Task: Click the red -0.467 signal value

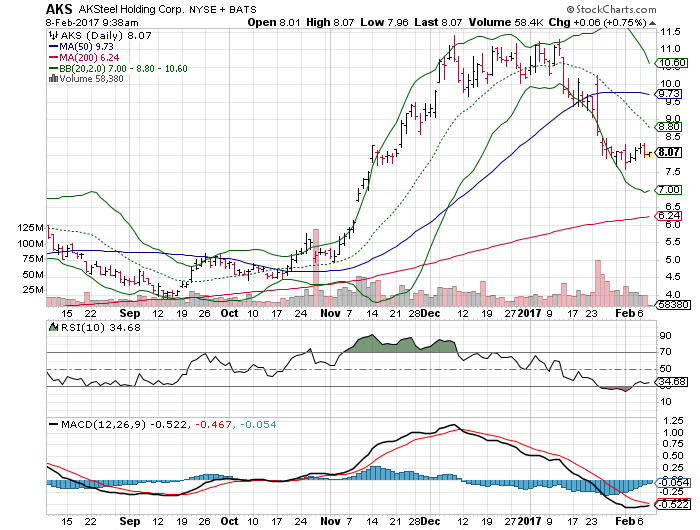Action: (214, 424)
